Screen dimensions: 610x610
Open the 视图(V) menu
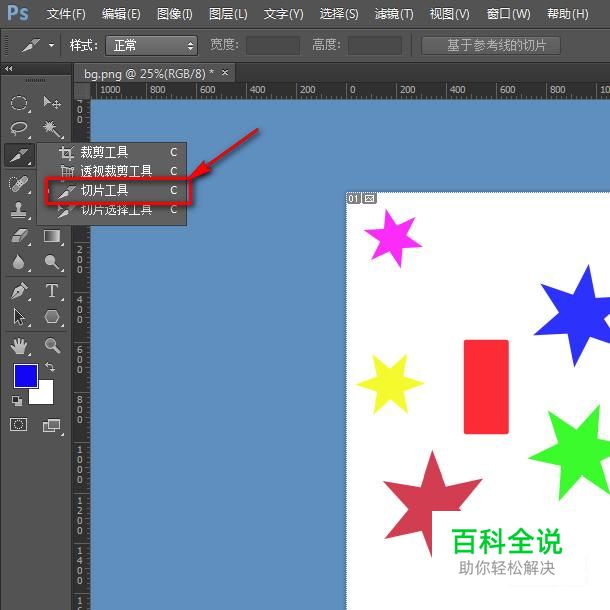[449, 14]
